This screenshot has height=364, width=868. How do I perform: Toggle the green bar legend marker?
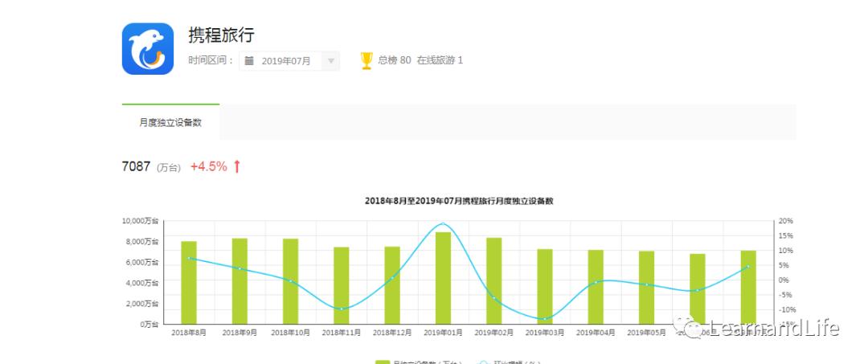click(383, 362)
